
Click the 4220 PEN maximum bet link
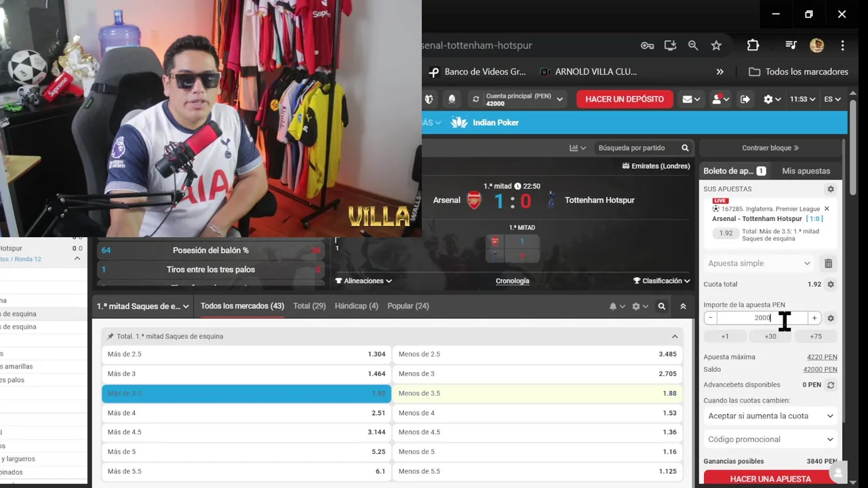tap(822, 357)
